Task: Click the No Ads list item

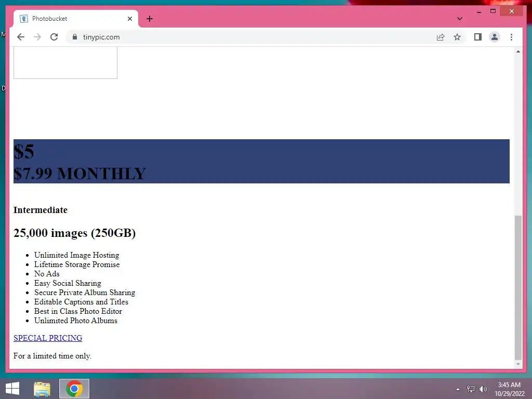Action: click(47, 274)
